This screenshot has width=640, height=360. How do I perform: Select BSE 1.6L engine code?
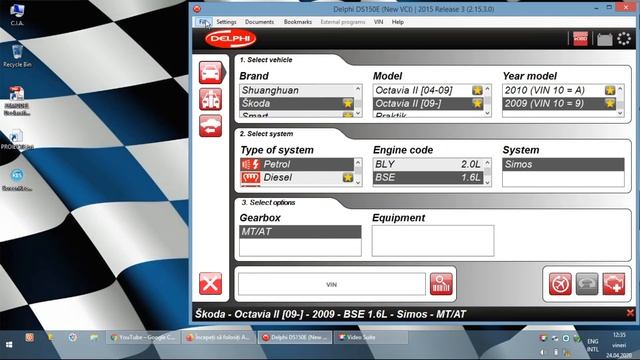click(428, 177)
